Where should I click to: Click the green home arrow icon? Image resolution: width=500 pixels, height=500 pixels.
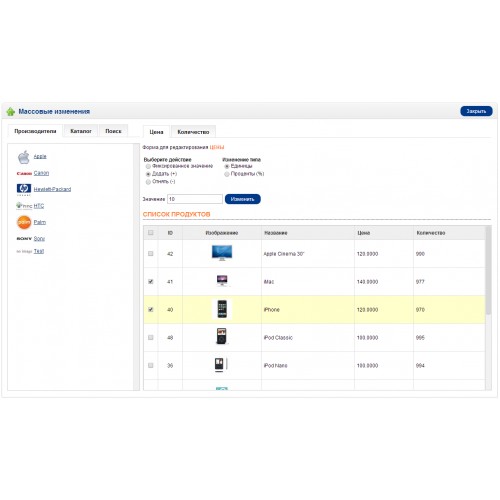(11, 112)
